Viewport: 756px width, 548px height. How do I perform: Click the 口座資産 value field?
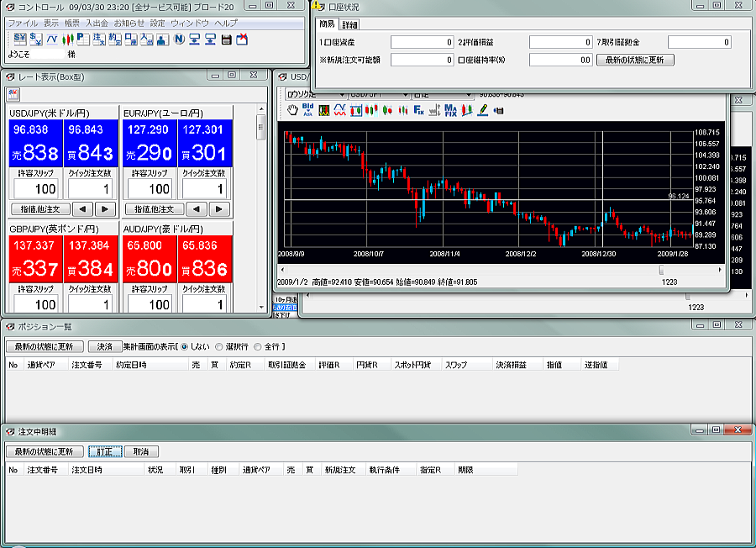point(422,43)
